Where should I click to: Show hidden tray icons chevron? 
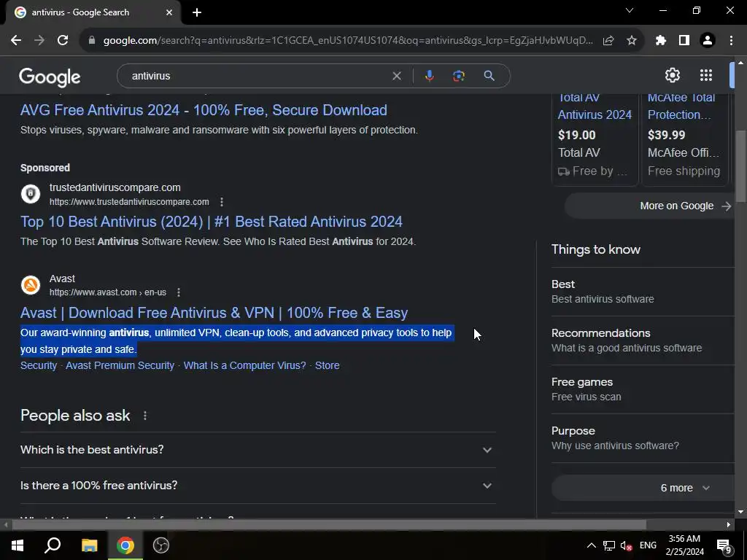click(x=591, y=545)
